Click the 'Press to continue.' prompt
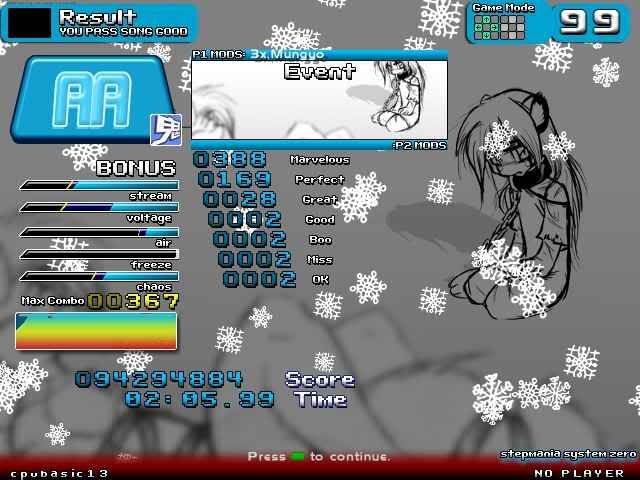This screenshot has height=480, width=640. click(x=318, y=456)
